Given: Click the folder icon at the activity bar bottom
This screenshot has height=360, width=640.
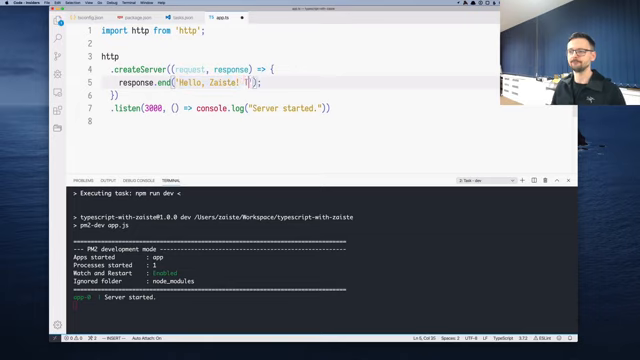Looking at the screenshot, I should coord(58,128).
